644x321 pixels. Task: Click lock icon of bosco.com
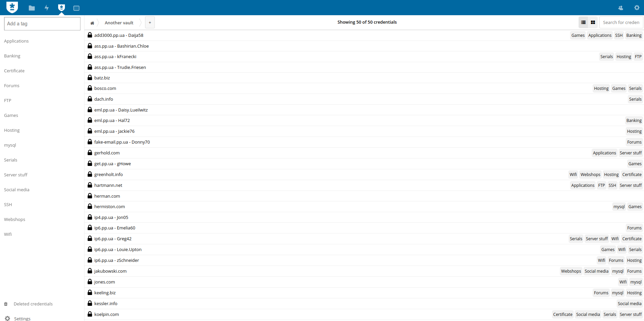[90, 88]
